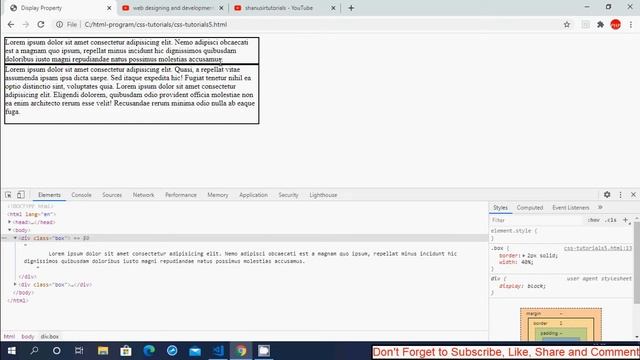Select the html breadcrumb item
Viewport: 640px width, 360px height.
tap(9, 336)
